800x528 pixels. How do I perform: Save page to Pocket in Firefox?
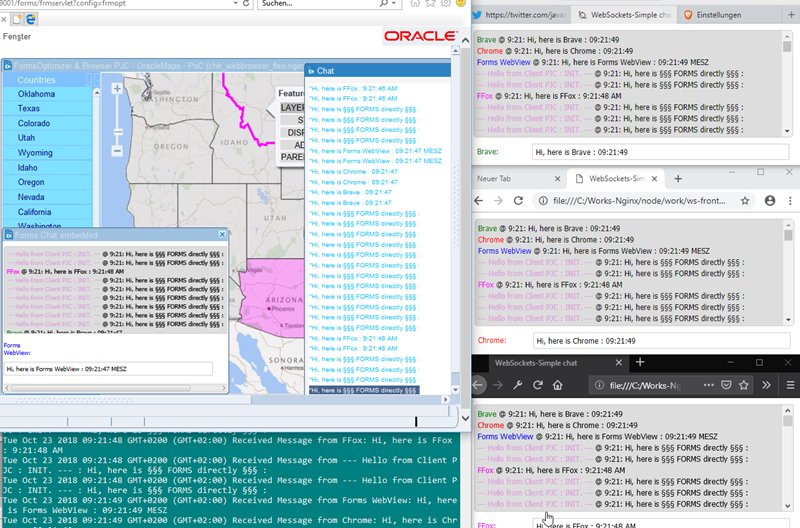click(x=726, y=385)
